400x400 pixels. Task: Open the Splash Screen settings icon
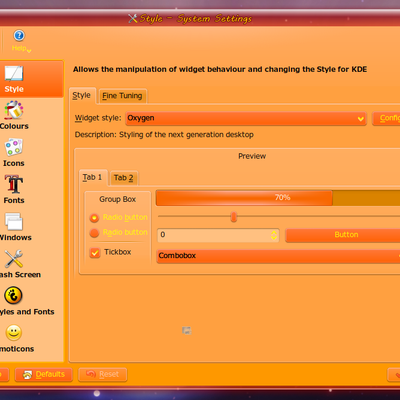point(14,259)
